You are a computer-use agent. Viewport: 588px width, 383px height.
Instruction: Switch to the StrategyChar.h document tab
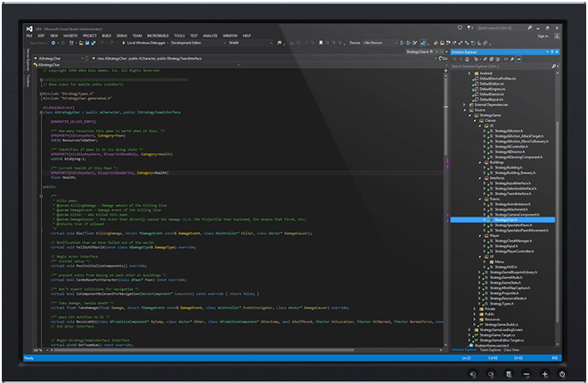[416, 52]
